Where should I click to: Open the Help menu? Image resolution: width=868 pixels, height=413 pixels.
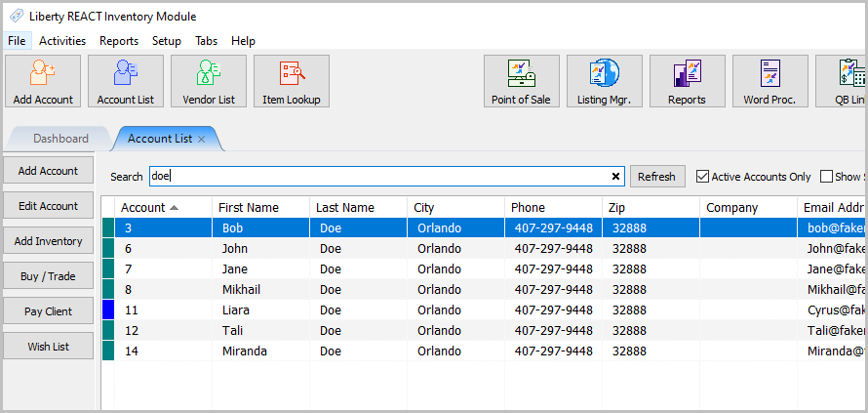[243, 41]
